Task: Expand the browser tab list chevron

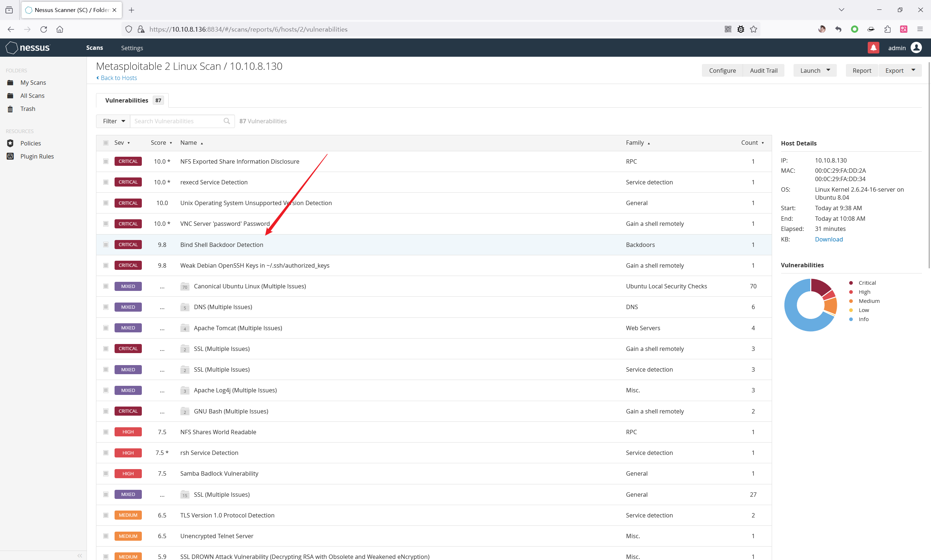Action: (841, 10)
